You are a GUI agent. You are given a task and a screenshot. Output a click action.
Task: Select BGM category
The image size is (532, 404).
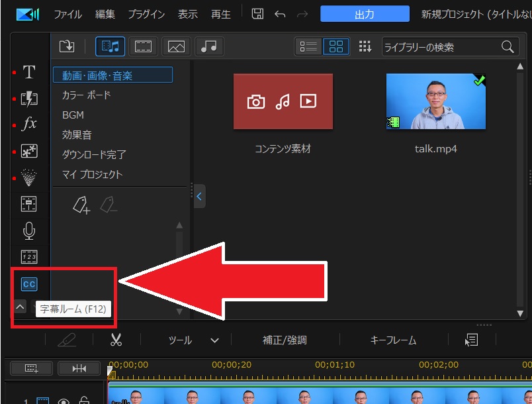[73, 115]
